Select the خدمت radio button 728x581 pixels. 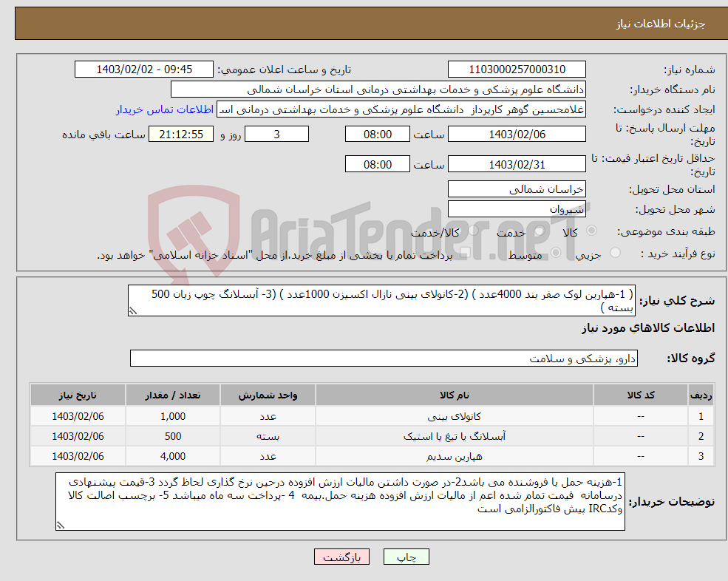point(539,231)
